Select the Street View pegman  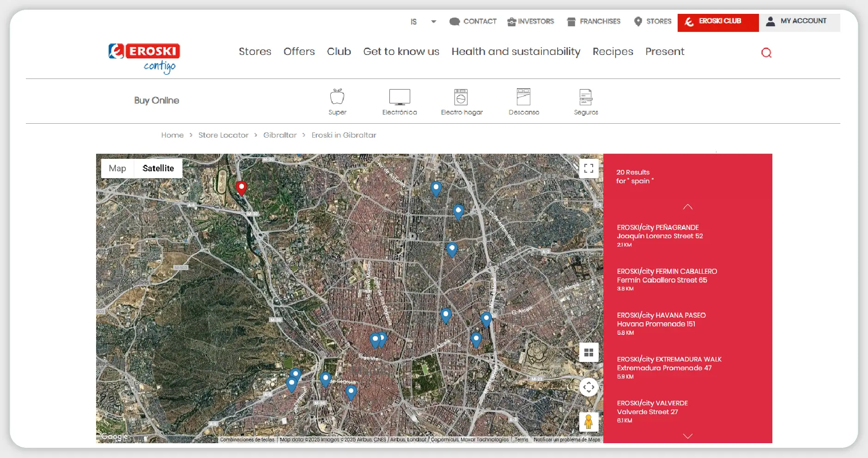point(589,422)
